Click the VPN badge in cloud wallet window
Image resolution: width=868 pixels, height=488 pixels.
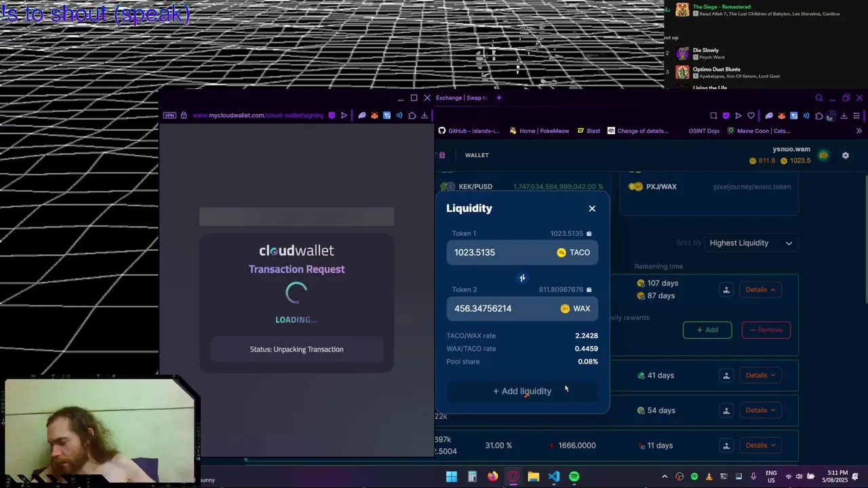[x=169, y=115]
